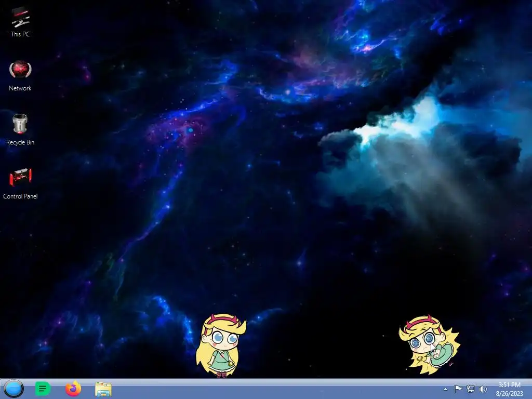Open the Action Center flag icon
This screenshot has width=532, height=399.
[x=458, y=389]
